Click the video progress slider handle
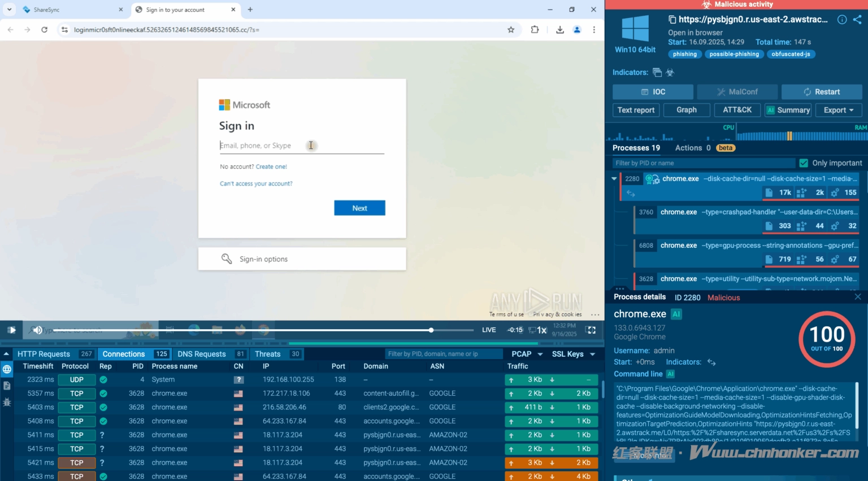The height and width of the screenshot is (481, 868). [431, 330]
